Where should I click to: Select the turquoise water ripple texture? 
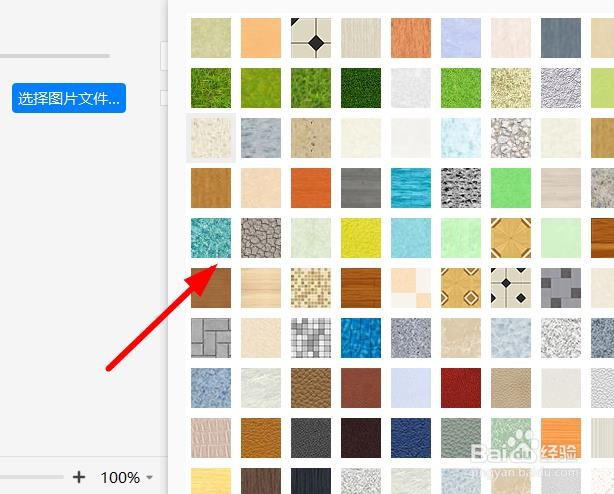[411, 188]
